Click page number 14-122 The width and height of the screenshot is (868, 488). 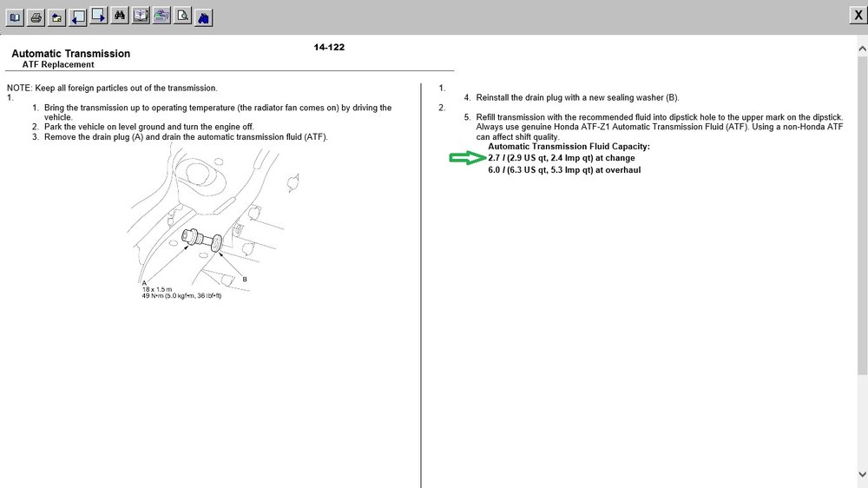[x=329, y=47]
